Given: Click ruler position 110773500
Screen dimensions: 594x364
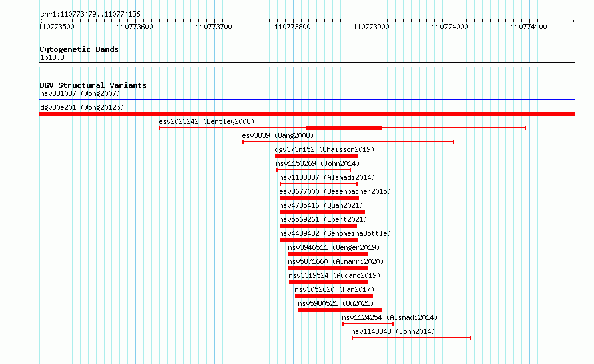Looking at the screenshot, I should pos(57,27).
